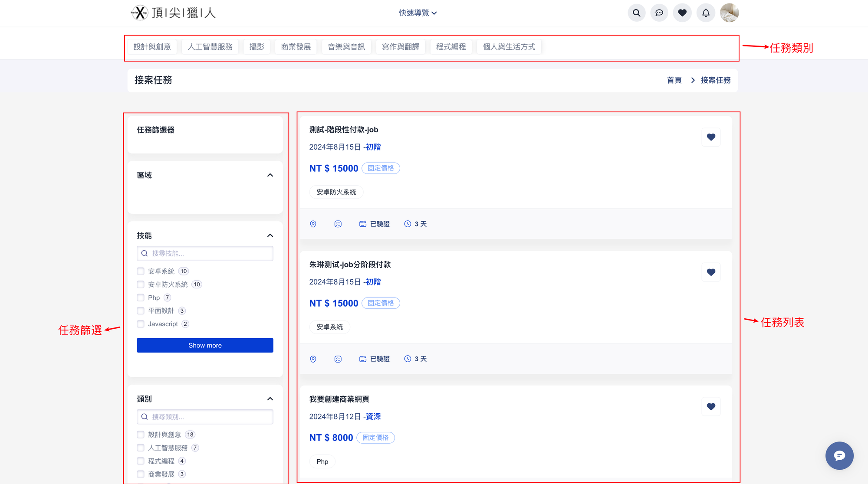The image size is (868, 484).
Task: Go to 首頁 breadcrumb link
Action: point(674,80)
